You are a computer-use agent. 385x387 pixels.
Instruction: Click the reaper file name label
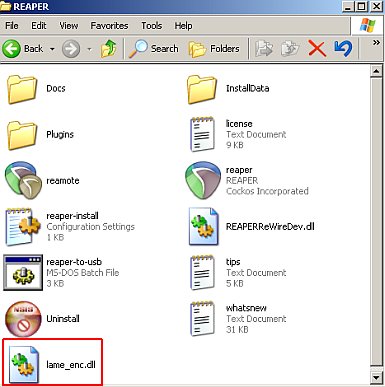(x=239, y=170)
